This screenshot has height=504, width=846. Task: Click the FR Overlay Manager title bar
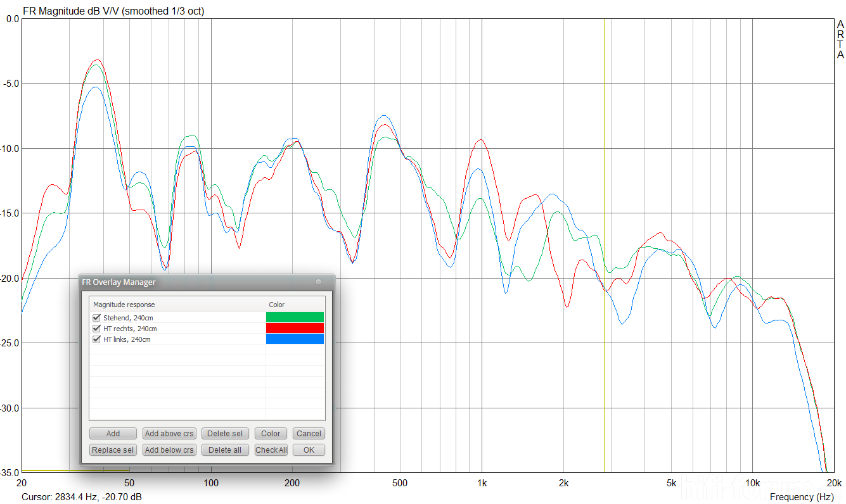point(190,282)
